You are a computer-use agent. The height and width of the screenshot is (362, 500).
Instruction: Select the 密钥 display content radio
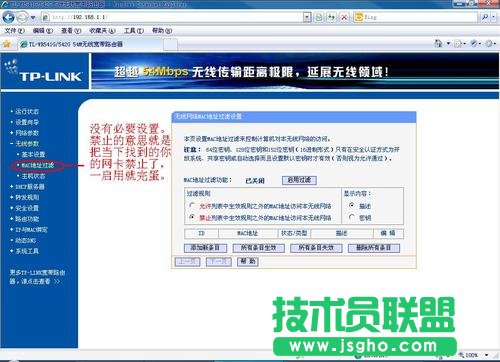351,217
